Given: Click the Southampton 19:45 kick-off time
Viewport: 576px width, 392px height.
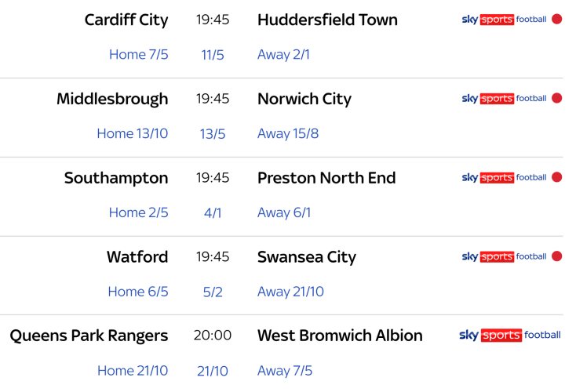Looking at the screenshot, I should click(213, 178).
